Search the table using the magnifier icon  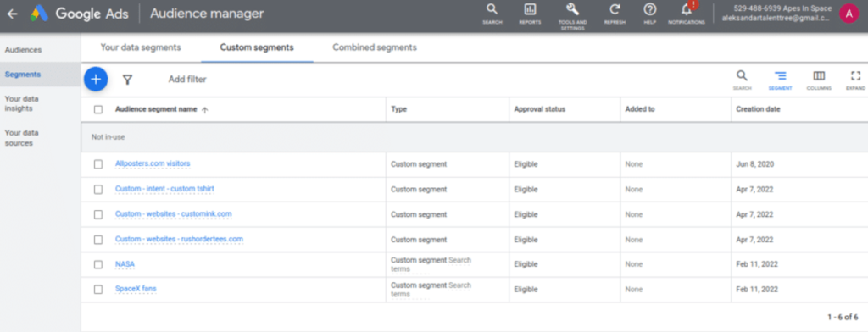tap(742, 80)
